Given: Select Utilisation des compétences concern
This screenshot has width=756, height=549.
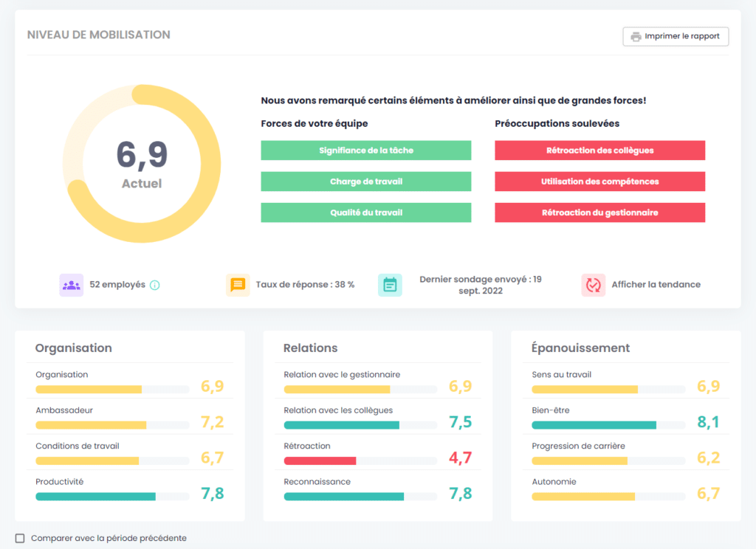Looking at the screenshot, I should [599, 182].
